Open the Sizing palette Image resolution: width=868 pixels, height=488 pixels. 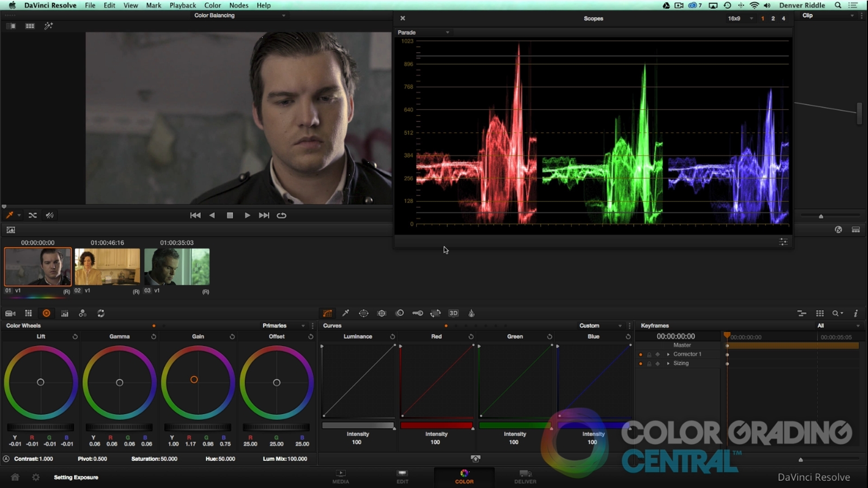[436, 313]
